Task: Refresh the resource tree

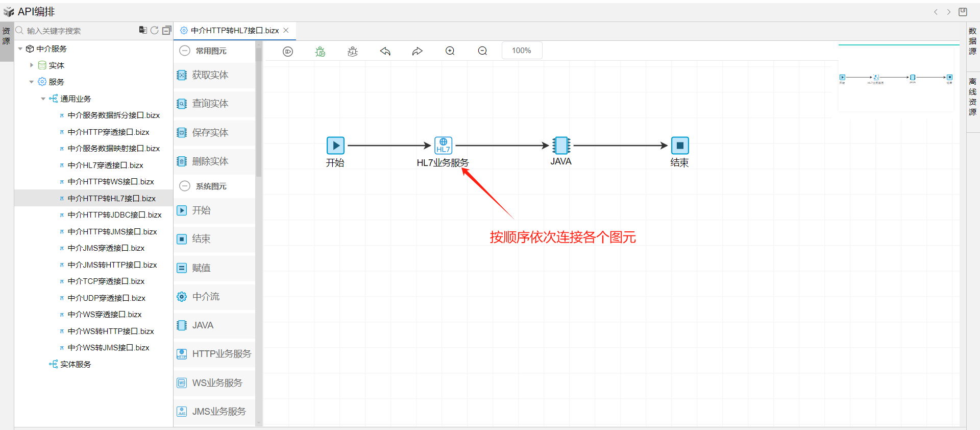Action: [154, 31]
